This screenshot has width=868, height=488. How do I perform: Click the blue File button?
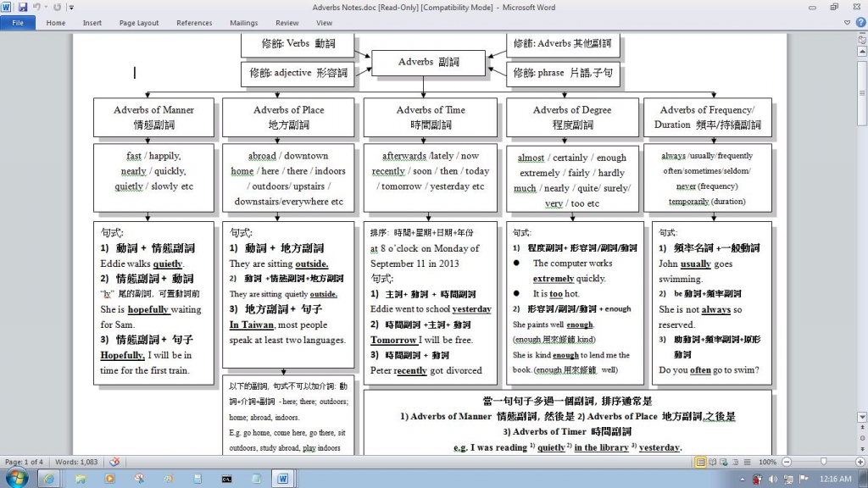[18, 23]
